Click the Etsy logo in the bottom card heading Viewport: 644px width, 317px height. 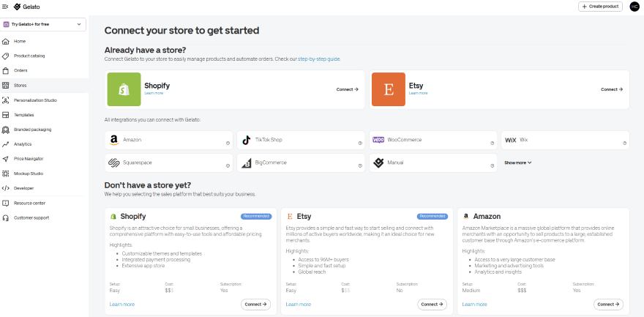[290, 217]
